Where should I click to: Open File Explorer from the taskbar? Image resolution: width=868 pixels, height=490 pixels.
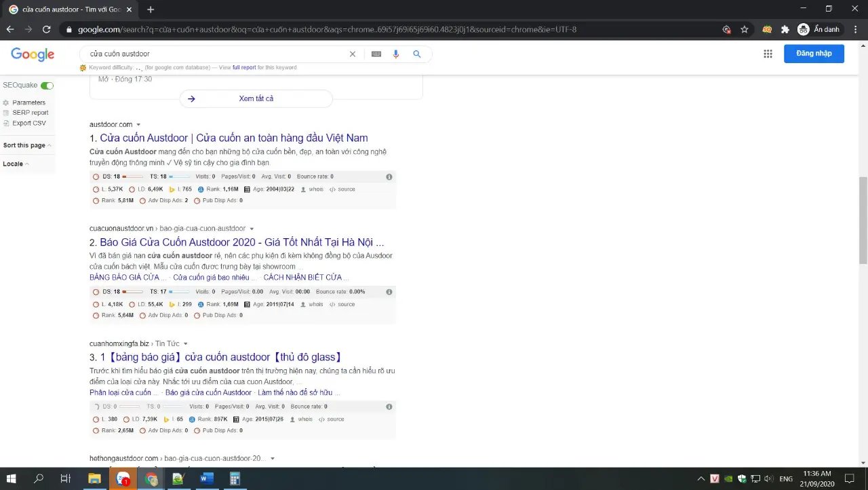[x=94, y=478]
